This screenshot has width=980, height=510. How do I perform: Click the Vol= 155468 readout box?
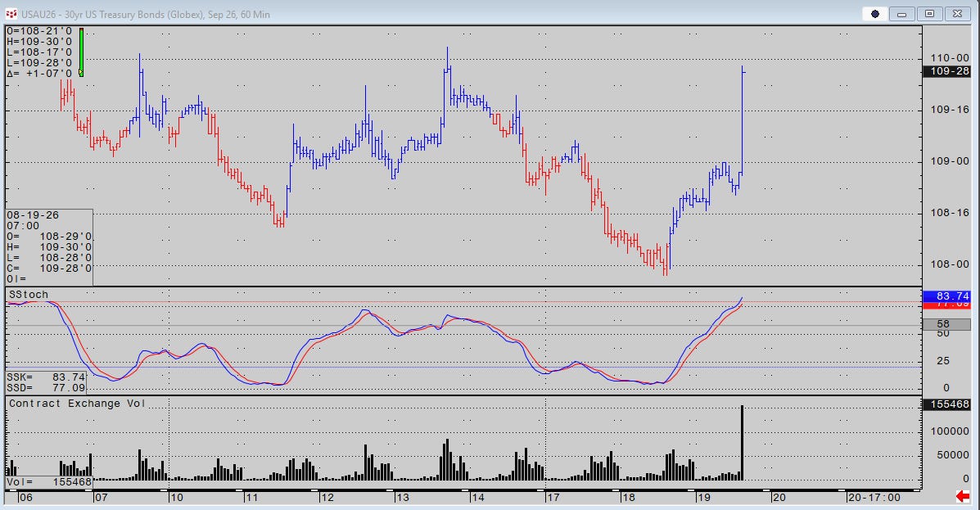(49, 482)
